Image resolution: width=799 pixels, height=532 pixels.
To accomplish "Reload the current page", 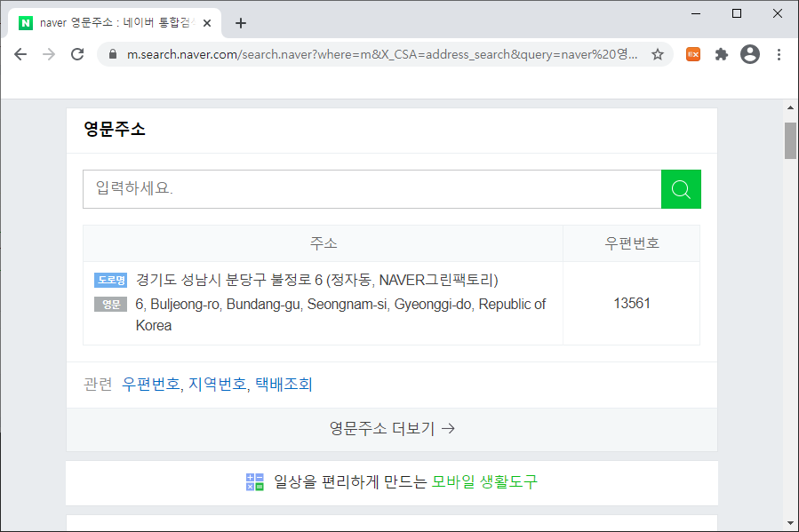I will tap(77, 54).
